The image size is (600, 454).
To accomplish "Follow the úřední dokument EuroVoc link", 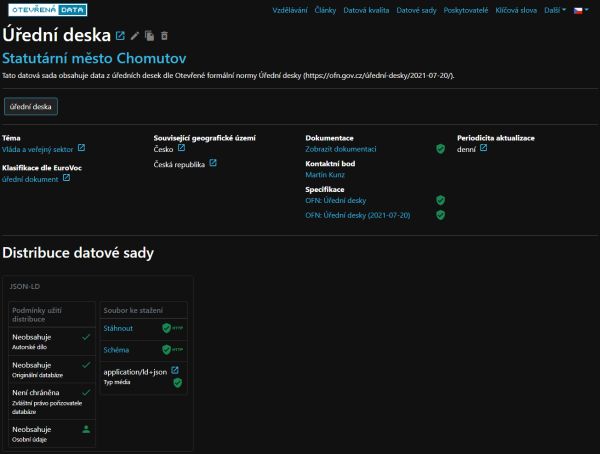I will (x=30, y=179).
